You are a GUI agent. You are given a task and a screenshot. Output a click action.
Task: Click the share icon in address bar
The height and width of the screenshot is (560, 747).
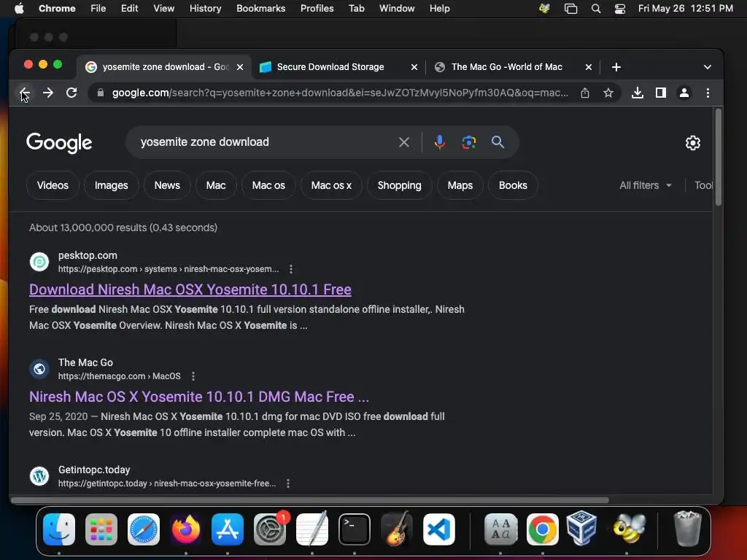pyautogui.click(x=585, y=93)
